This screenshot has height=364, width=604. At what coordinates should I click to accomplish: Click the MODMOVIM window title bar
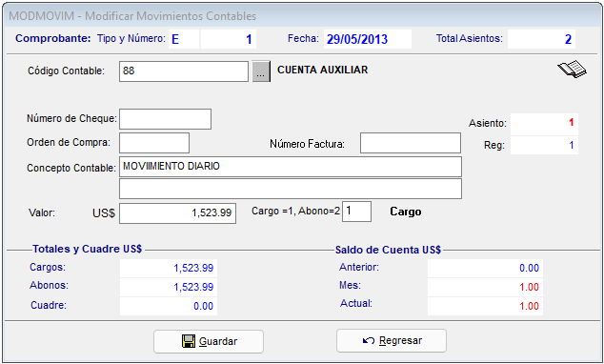[x=302, y=16]
